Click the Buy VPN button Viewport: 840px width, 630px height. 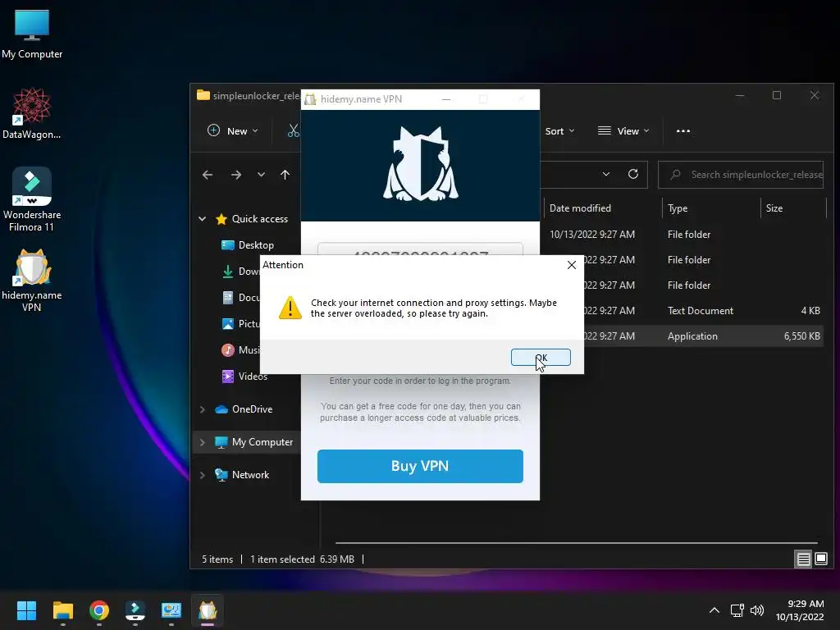click(x=420, y=466)
